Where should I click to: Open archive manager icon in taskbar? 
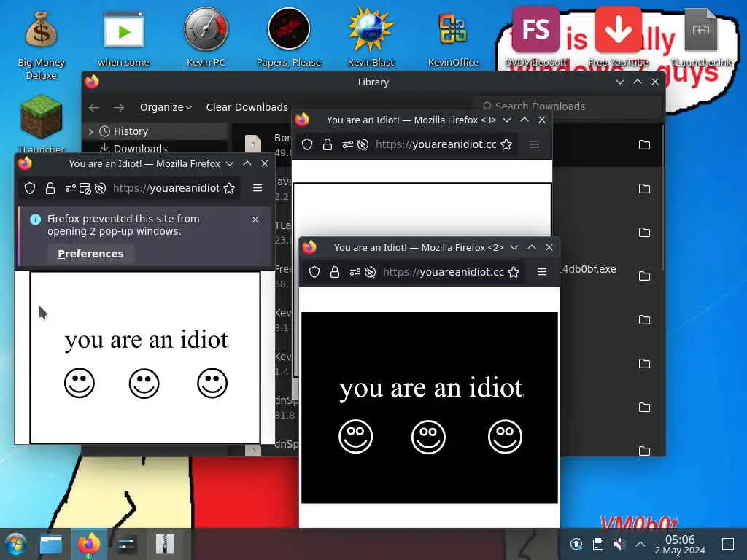coord(165,544)
